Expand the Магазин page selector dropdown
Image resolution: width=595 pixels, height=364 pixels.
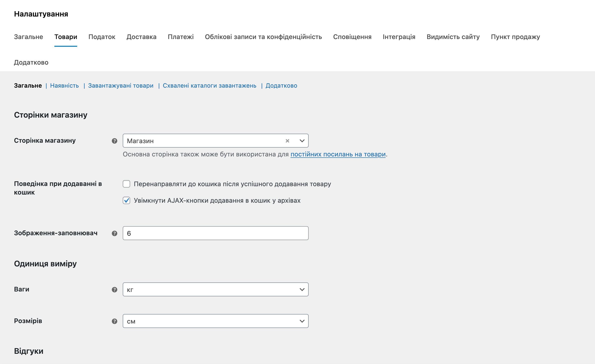click(x=302, y=140)
